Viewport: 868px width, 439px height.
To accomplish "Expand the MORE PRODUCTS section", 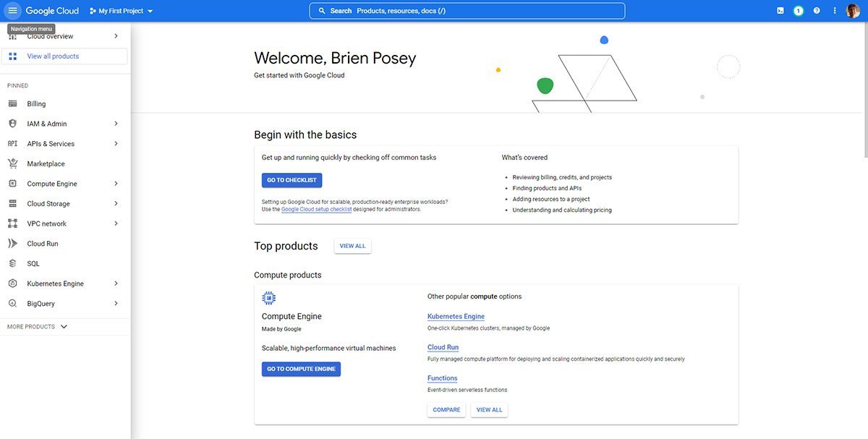I will point(38,327).
